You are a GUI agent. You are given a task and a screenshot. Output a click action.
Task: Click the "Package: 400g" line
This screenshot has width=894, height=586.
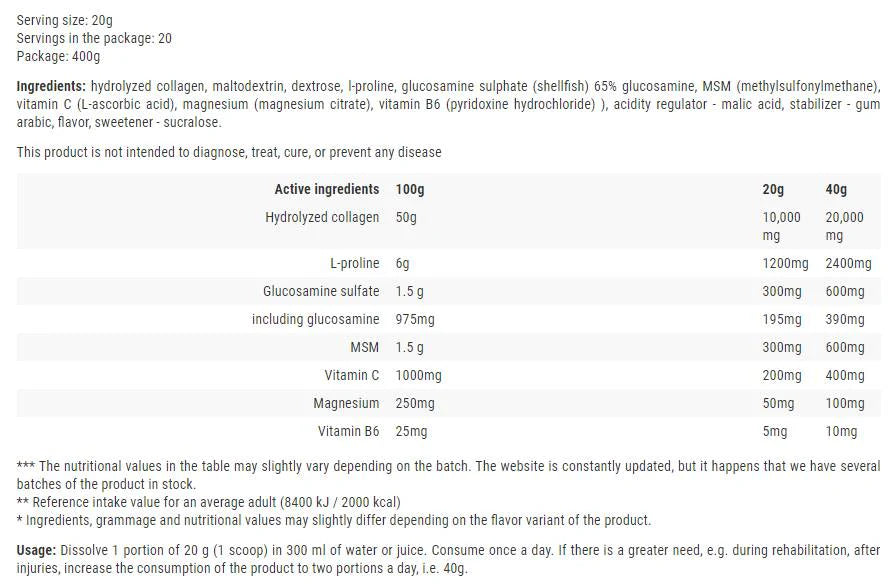coord(56,56)
